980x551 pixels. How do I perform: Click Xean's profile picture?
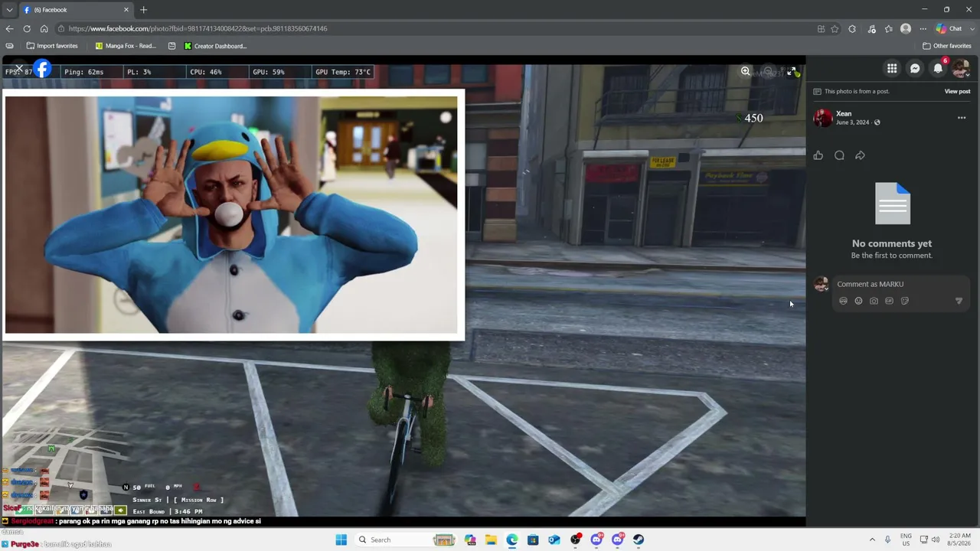tap(822, 118)
